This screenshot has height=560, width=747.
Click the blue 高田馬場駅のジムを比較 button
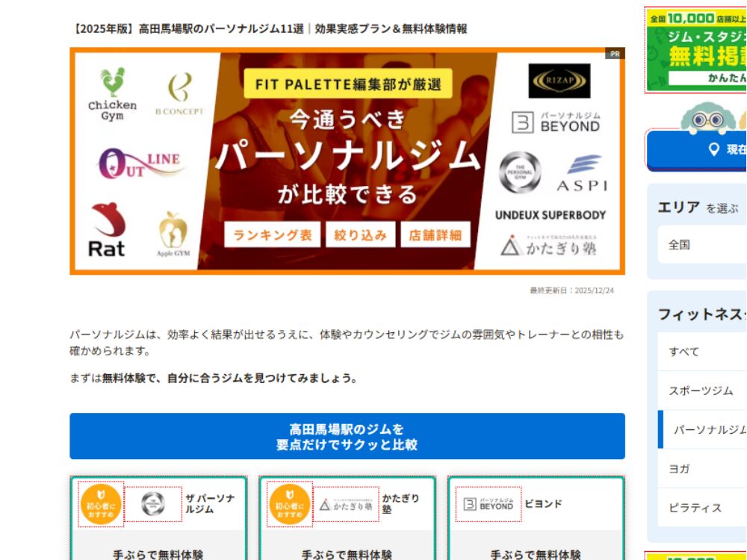pyautogui.click(x=347, y=437)
